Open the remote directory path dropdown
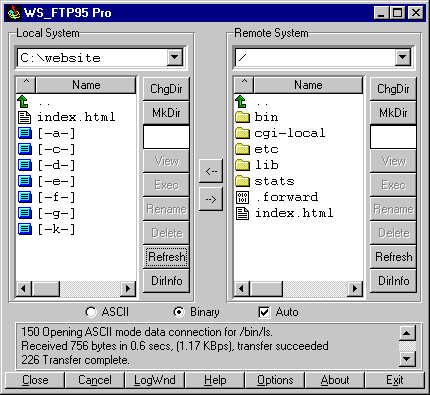The image size is (430, 395). click(x=402, y=57)
